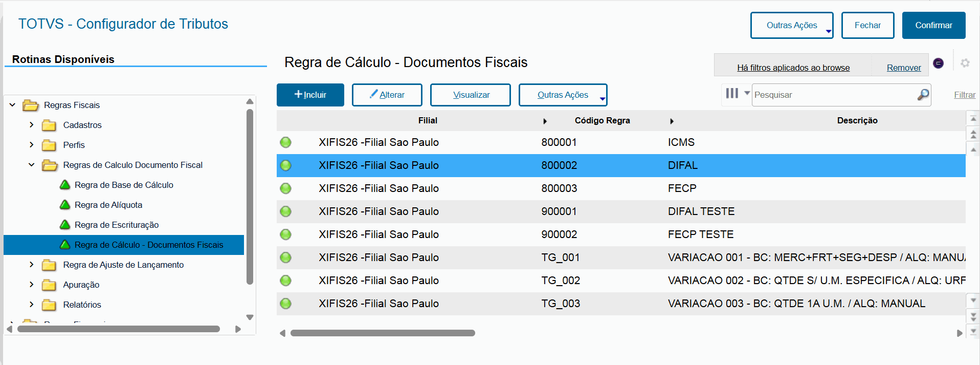Screen dimensions: 980x365
Task: Open the browse settings gear icon
Action: (965, 63)
